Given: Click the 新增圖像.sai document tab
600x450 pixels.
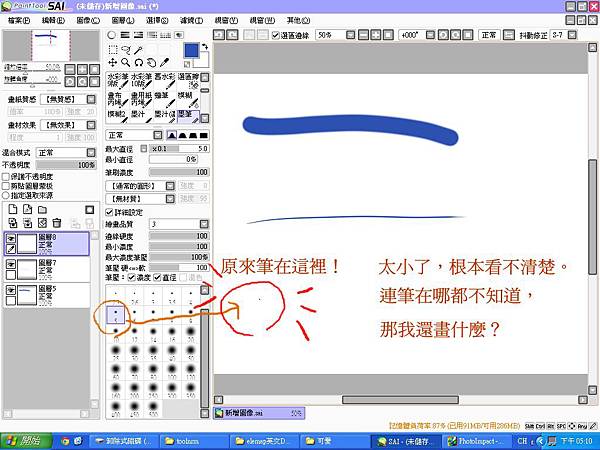Looking at the screenshot, I should click(x=259, y=413).
